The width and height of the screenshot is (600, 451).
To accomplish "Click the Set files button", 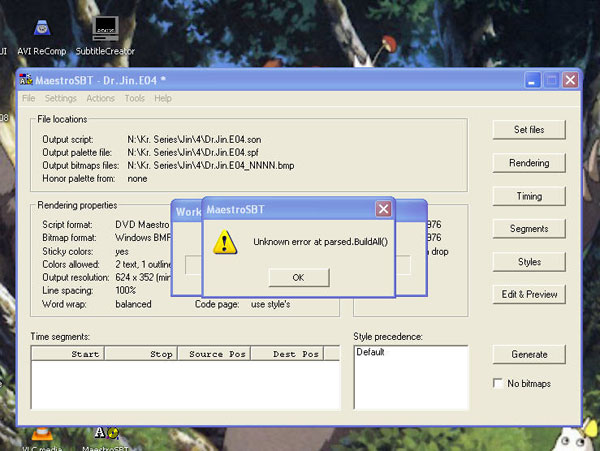I will pyautogui.click(x=529, y=130).
